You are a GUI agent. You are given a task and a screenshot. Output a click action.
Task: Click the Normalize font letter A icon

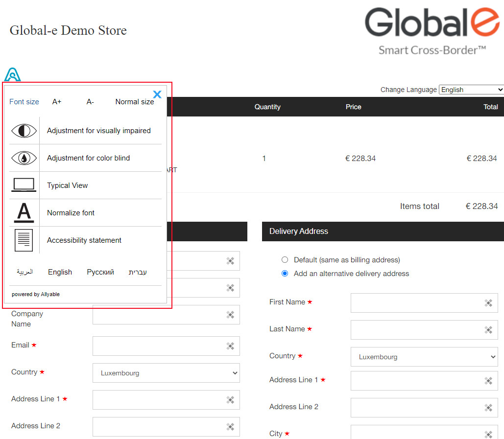pyautogui.click(x=24, y=213)
